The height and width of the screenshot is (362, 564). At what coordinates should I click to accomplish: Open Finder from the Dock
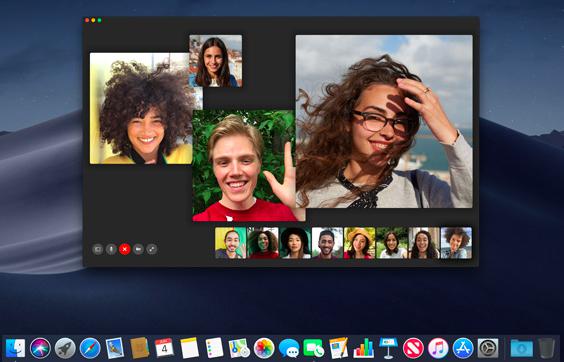15,348
